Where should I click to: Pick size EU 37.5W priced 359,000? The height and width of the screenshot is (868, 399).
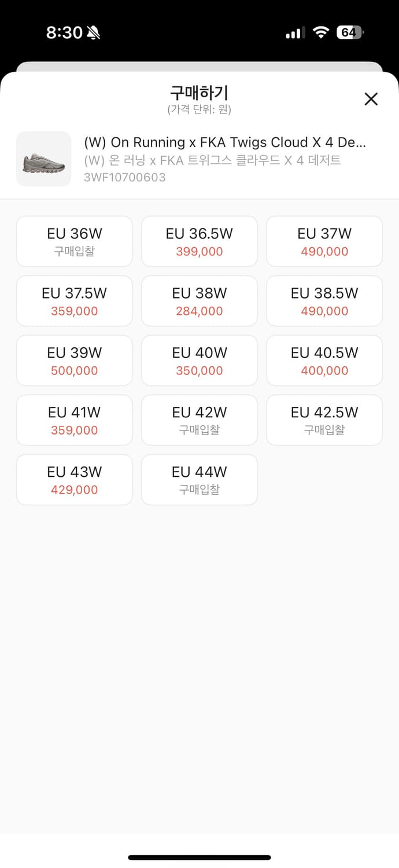tap(75, 301)
